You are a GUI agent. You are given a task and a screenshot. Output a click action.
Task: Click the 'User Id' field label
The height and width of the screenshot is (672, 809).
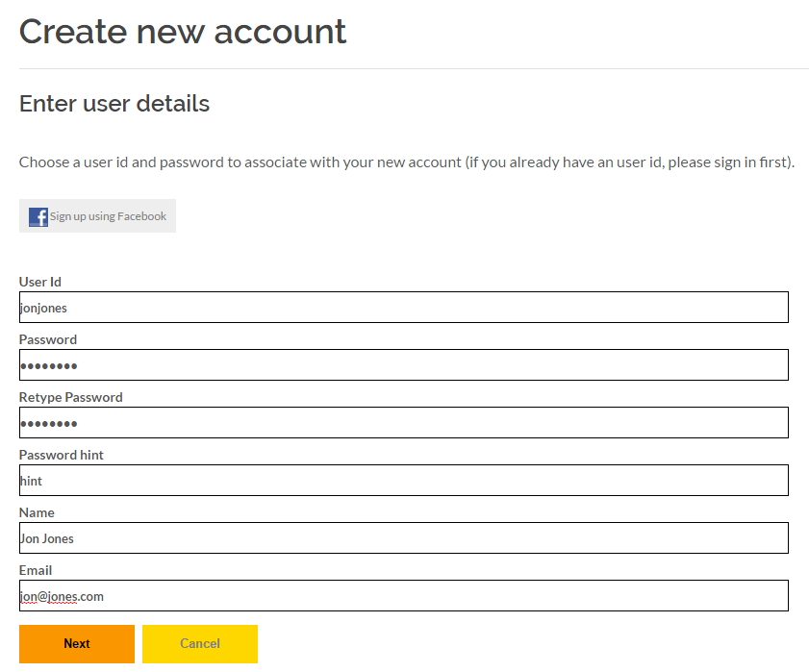pyautogui.click(x=40, y=282)
